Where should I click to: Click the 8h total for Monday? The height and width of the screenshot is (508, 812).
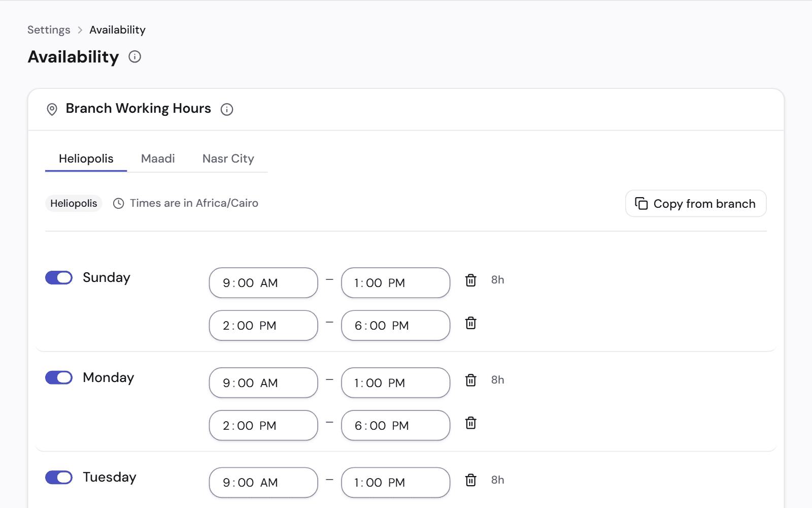pyautogui.click(x=497, y=380)
